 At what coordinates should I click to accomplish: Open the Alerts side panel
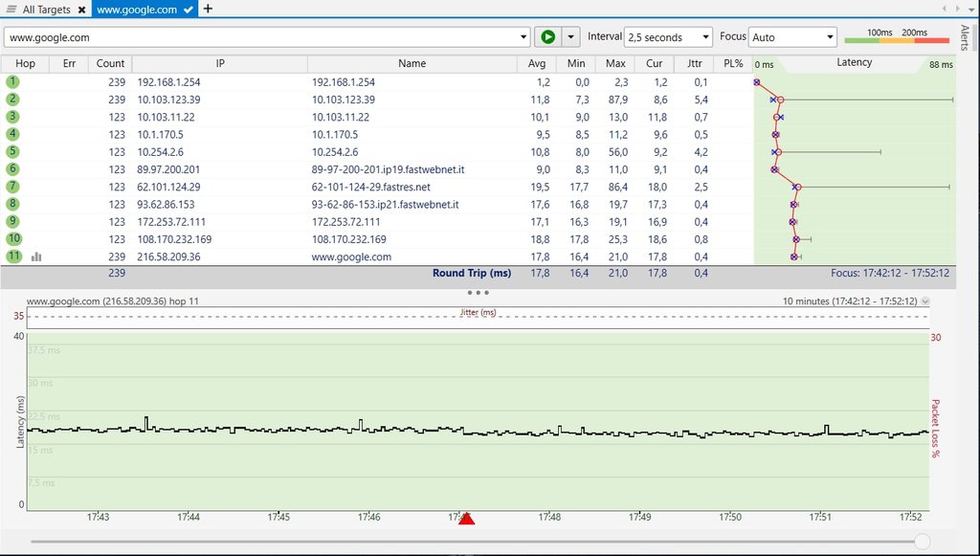click(x=965, y=37)
